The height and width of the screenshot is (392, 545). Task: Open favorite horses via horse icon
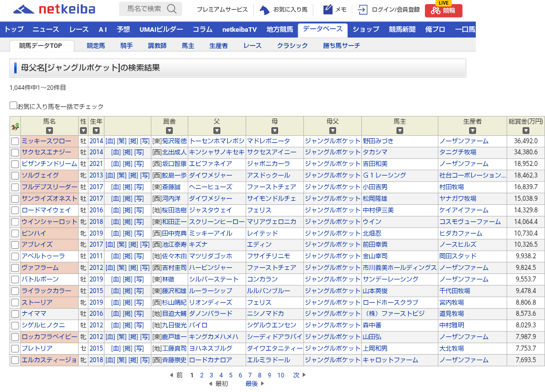pos(264,10)
